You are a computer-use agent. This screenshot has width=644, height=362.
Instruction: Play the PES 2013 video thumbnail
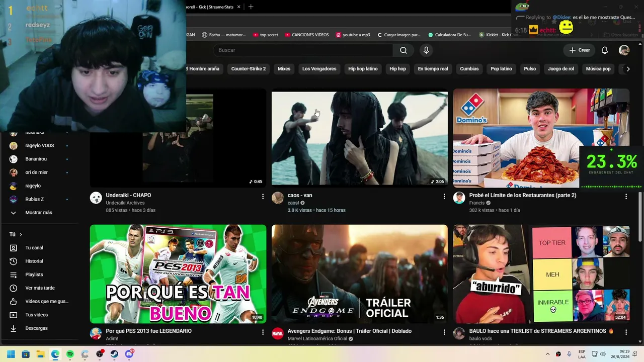178,274
